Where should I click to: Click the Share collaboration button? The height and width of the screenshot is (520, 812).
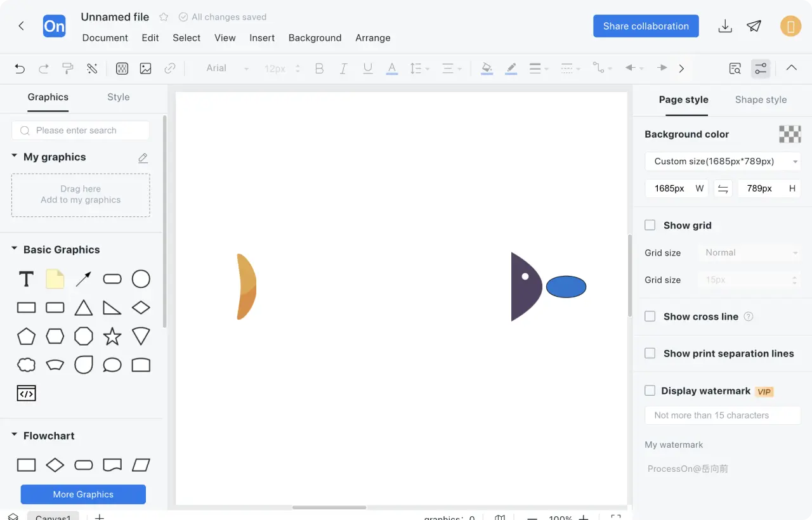point(646,26)
